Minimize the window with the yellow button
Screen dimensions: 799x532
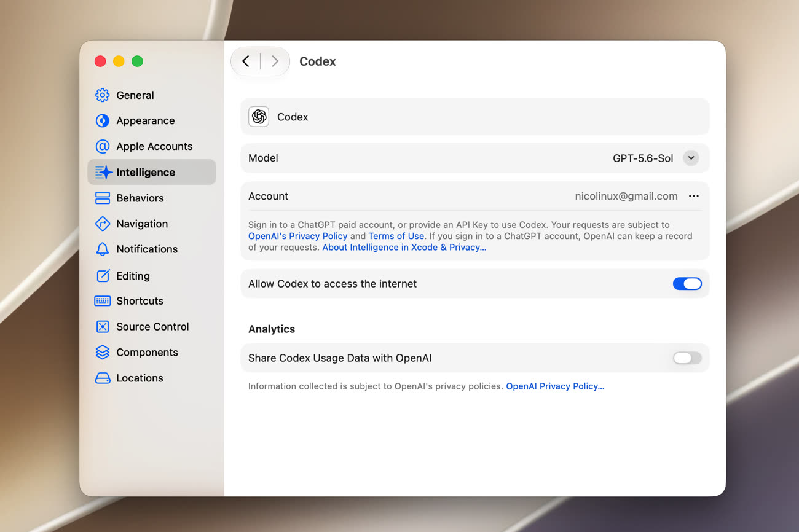[119, 61]
